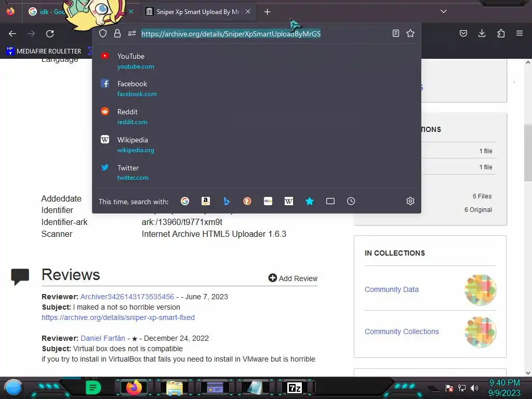Select Twitter suggestion in dropdown
532x399 pixels.
[x=256, y=172]
